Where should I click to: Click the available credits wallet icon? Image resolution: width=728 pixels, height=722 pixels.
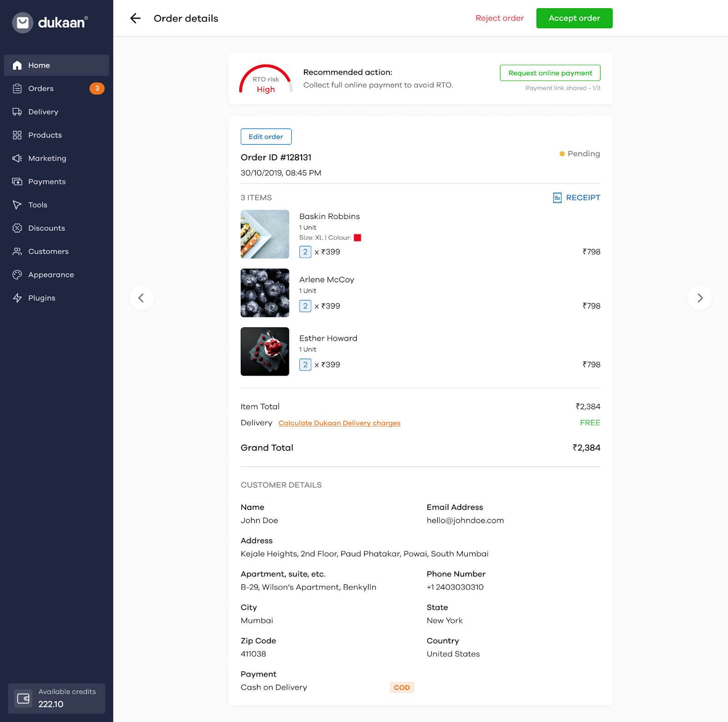coord(23,698)
